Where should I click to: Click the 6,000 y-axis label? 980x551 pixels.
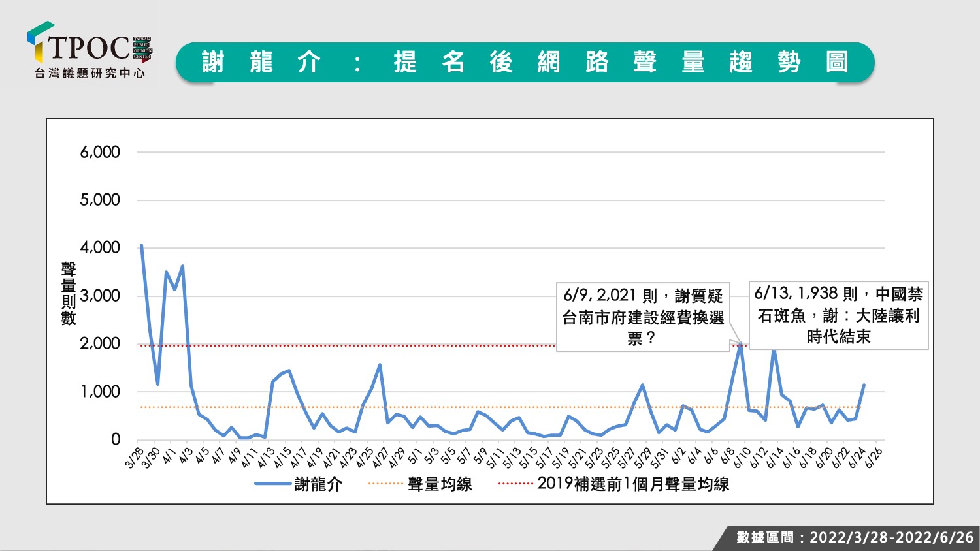pos(100,152)
